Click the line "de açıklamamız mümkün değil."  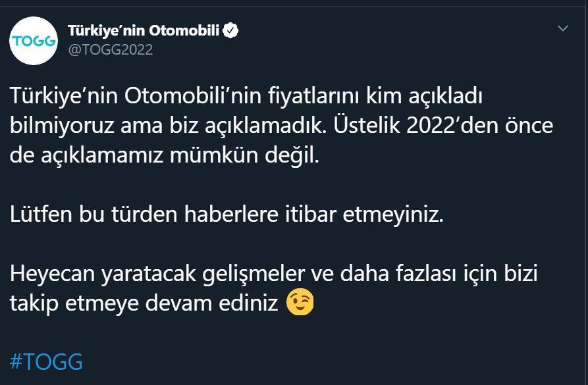[164, 156]
